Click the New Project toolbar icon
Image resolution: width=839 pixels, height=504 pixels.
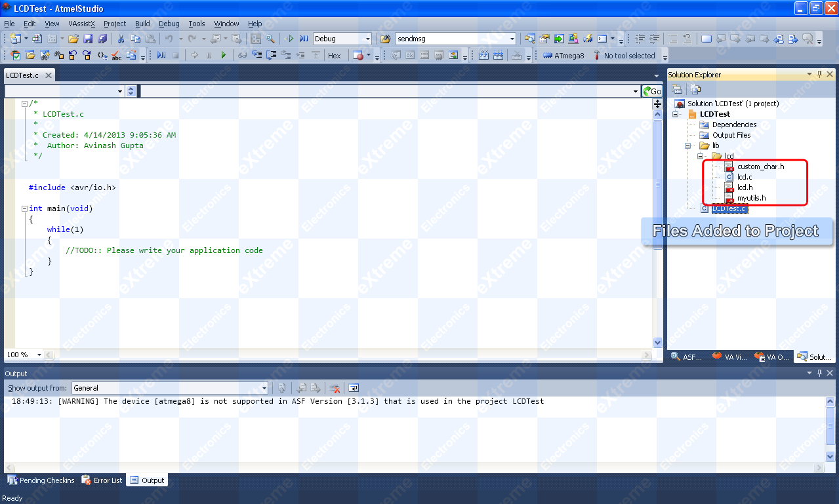(x=15, y=39)
